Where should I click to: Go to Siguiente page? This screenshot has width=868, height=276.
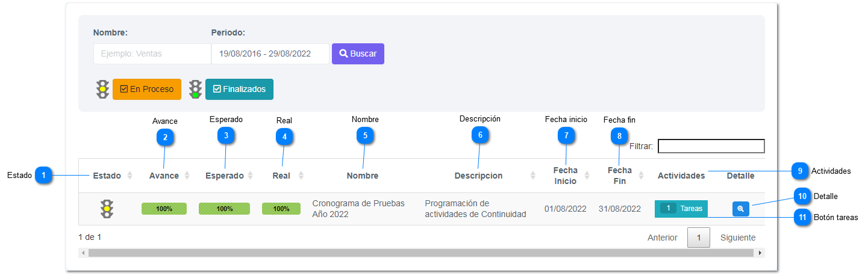point(738,238)
